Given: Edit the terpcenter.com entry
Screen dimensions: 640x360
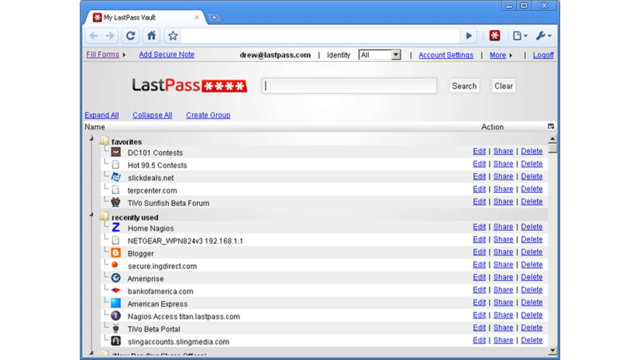Looking at the screenshot, I should tap(479, 189).
